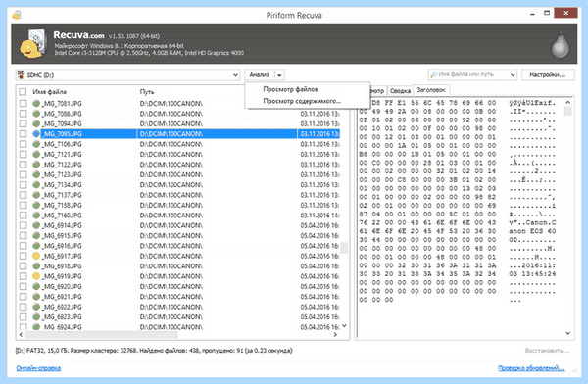Check the box for _MG_6914.JPG
Screen dimensions: 588x384
coord(23,225)
